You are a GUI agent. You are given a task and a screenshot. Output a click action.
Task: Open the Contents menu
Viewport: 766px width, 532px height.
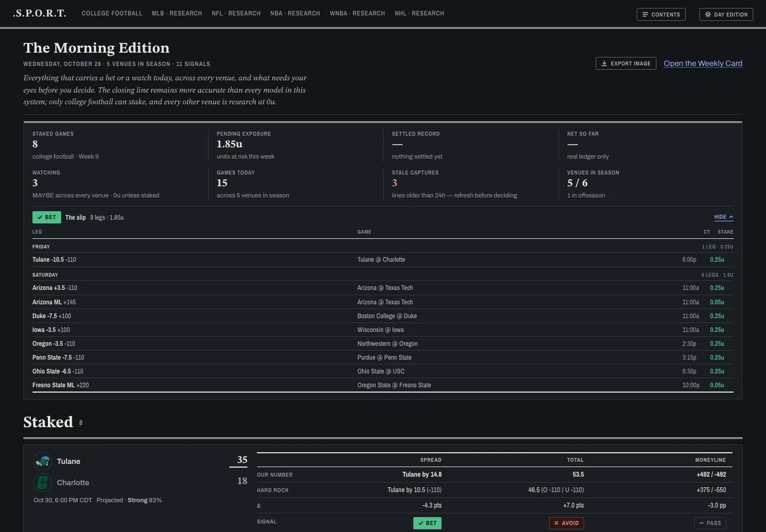661,14
